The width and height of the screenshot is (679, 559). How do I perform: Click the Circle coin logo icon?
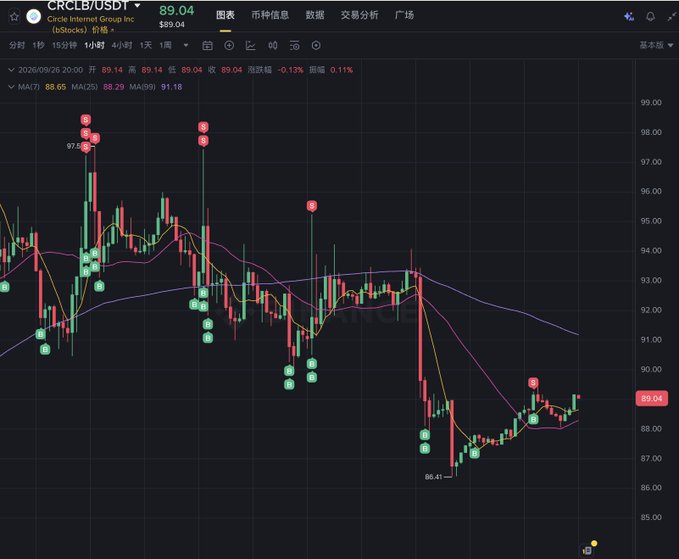click(34, 17)
